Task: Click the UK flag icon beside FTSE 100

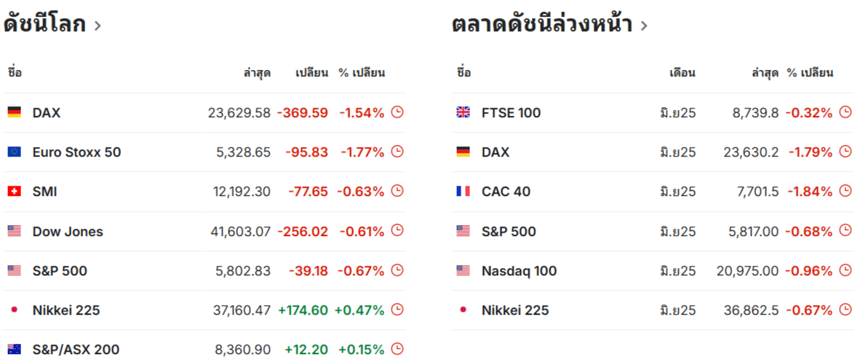Action: pyautogui.click(x=463, y=112)
